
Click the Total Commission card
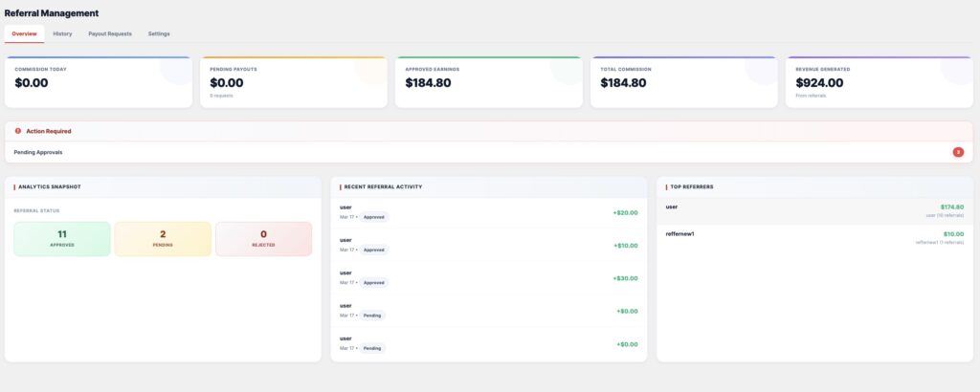(684, 82)
